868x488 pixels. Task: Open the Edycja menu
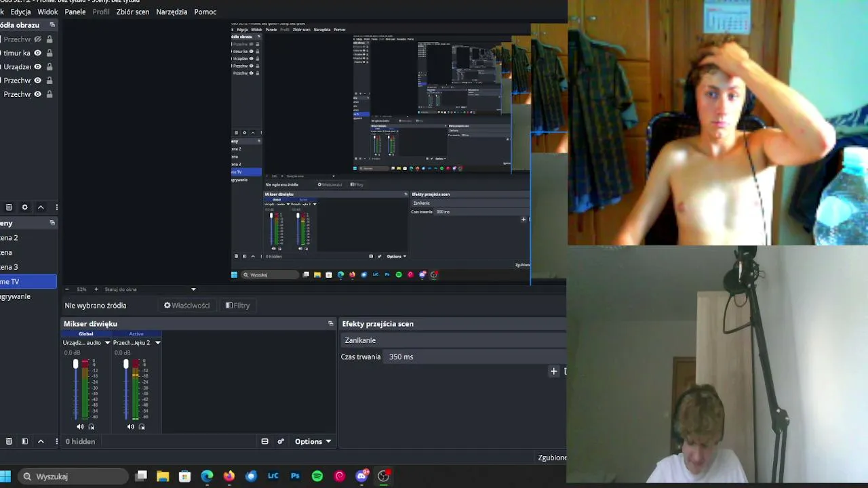pos(20,12)
